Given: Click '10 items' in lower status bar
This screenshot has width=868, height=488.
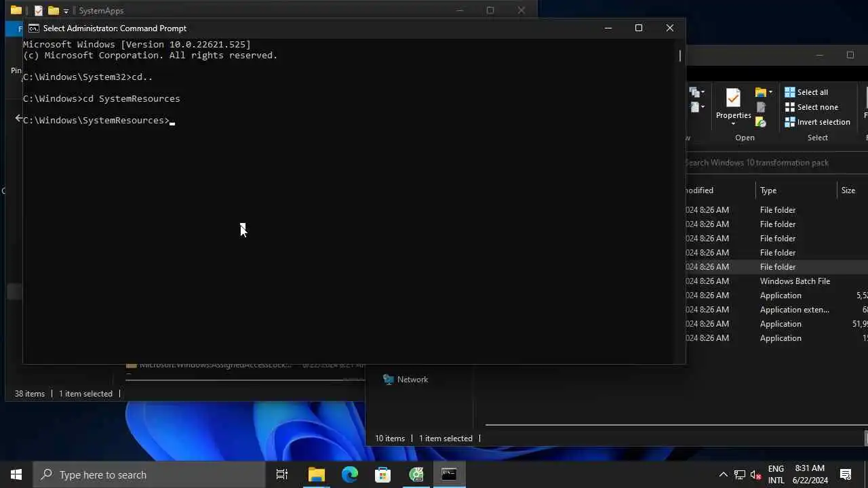Looking at the screenshot, I should [x=390, y=439].
